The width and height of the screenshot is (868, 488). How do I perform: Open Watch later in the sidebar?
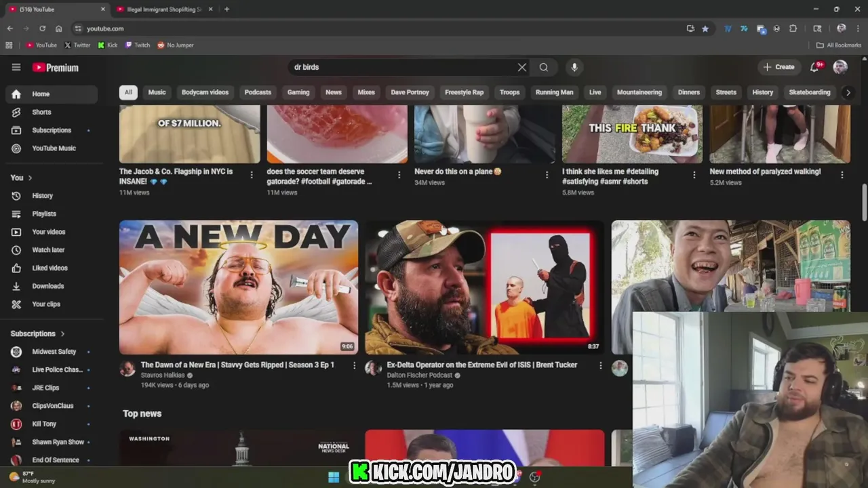(52, 250)
